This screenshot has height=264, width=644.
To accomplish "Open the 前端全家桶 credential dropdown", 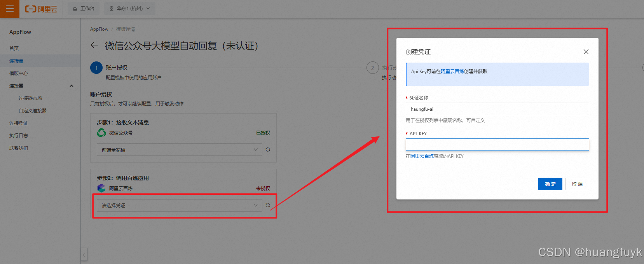I will point(180,150).
